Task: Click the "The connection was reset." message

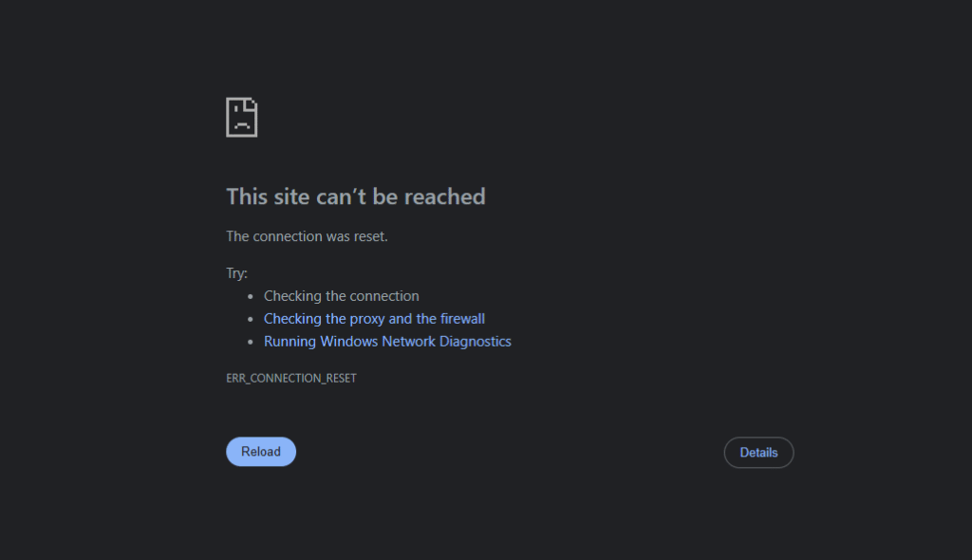Action: coord(307,236)
